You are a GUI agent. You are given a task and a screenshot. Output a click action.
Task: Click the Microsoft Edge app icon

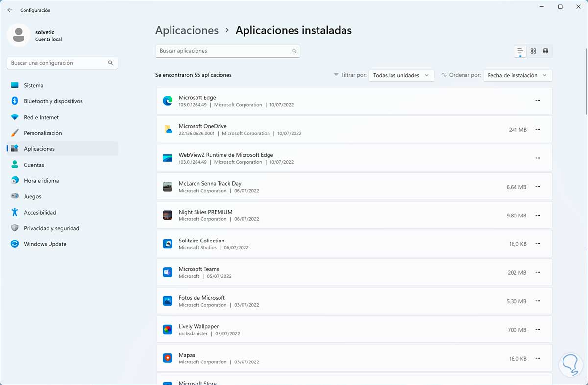168,101
